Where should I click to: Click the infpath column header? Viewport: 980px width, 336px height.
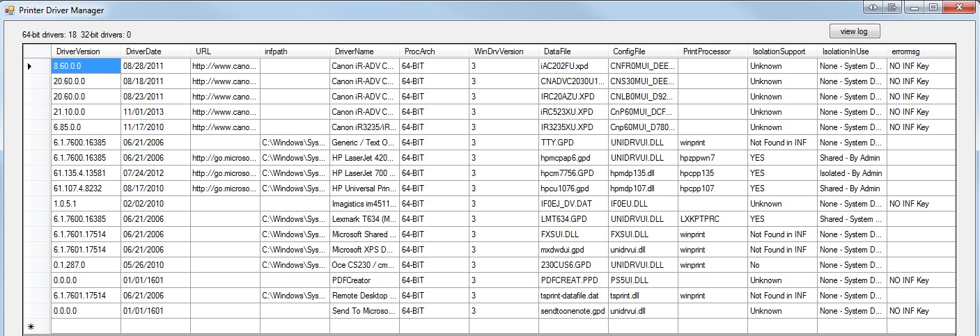[295, 51]
